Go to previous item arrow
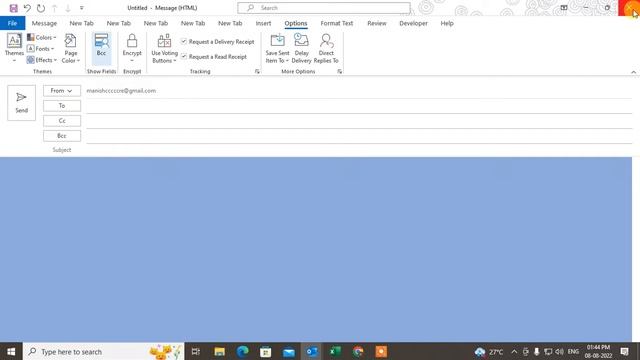Viewport: 640px width, 360px height. pos(55,8)
